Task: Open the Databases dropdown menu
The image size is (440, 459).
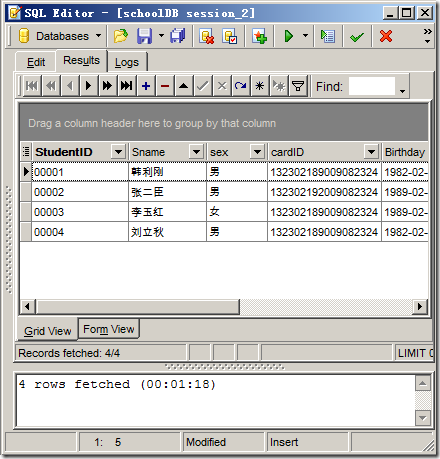Action: (60, 36)
